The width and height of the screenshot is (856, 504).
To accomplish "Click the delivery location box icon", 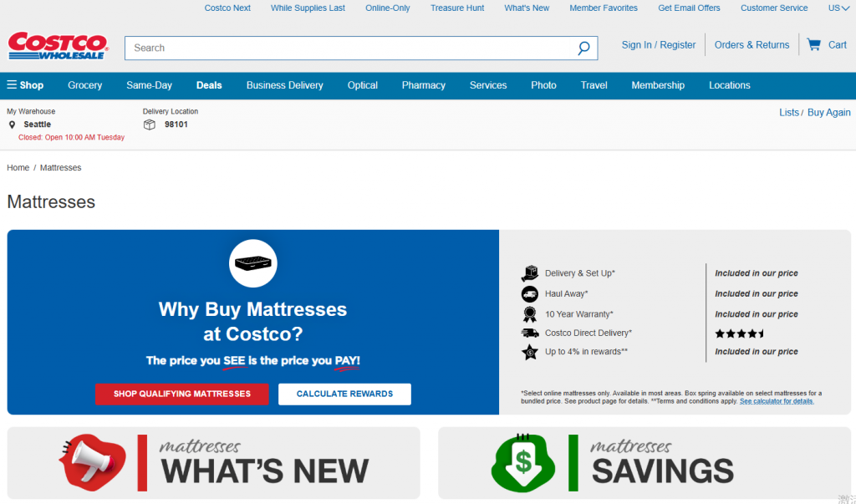I will [x=149, y=125].
